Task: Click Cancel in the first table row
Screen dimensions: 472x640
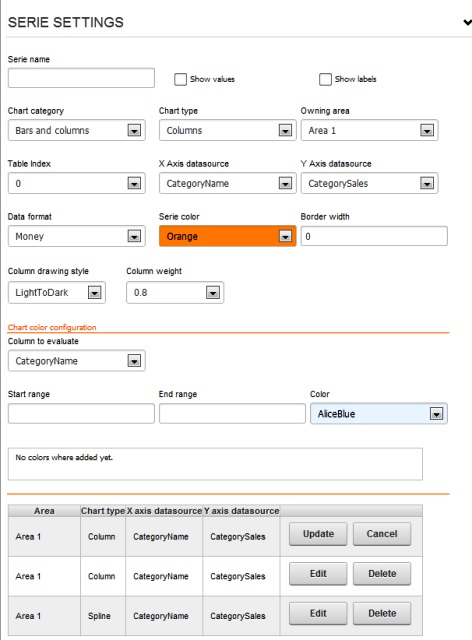Action: click(x=382, y=534)
